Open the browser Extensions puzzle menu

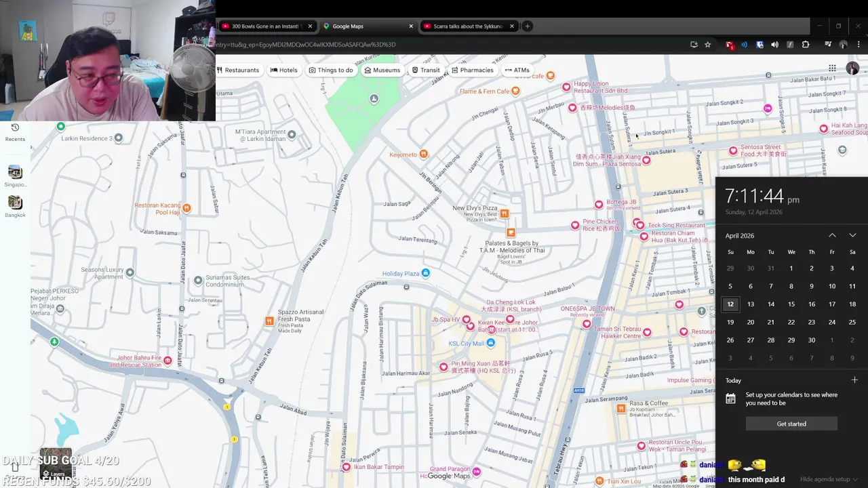pos(806,45)
